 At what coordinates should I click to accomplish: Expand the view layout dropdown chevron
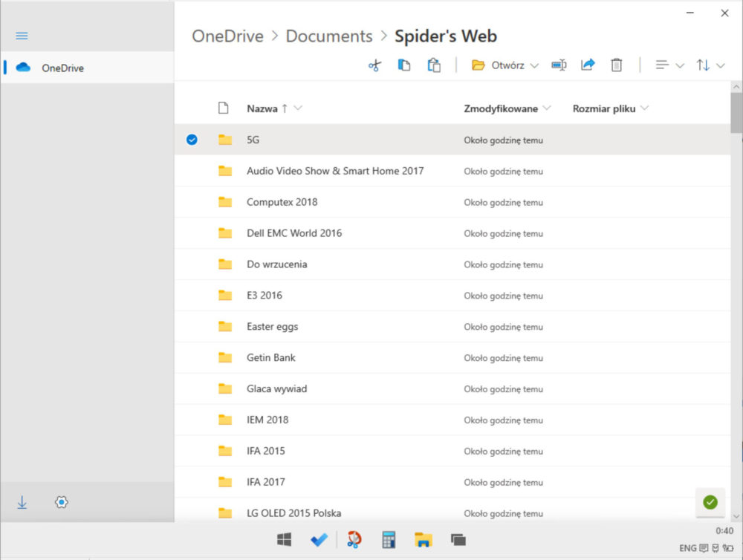(680, 66)
